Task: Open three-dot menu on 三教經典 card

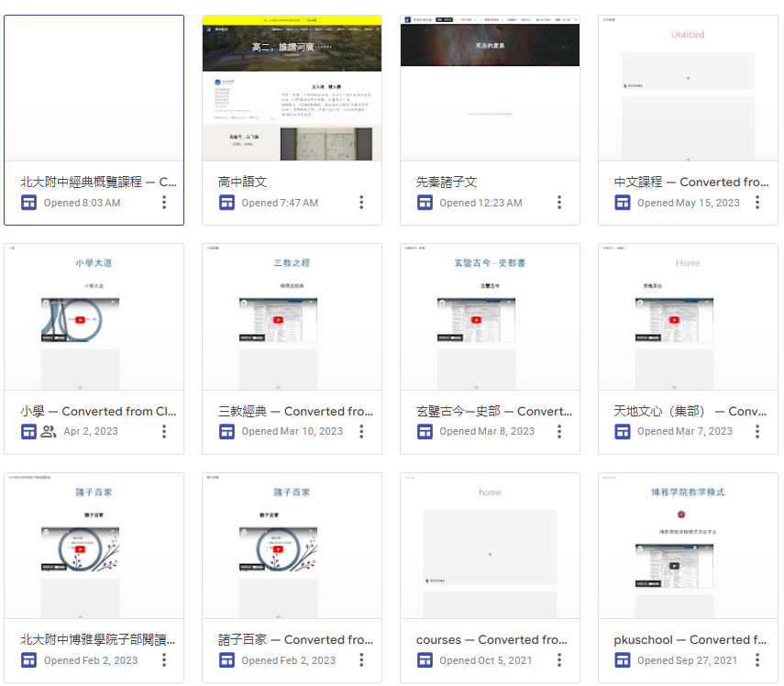Action: pos(361,431)
